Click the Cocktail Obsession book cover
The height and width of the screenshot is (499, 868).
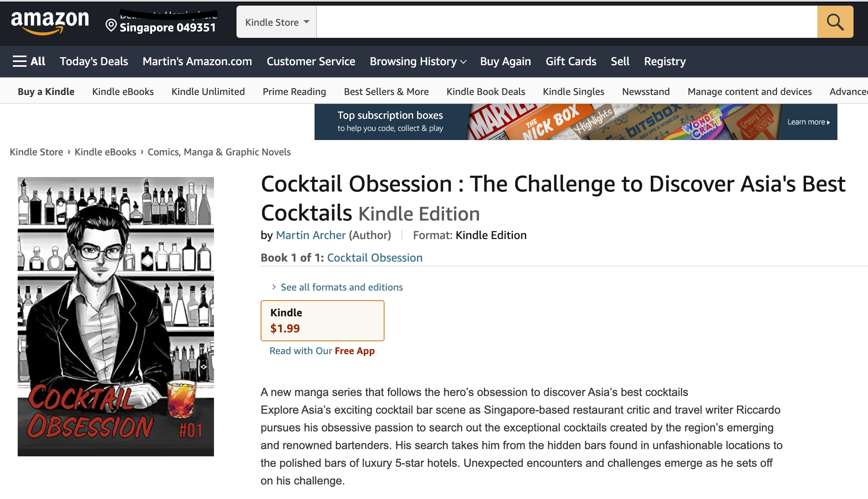click(x=116, y=316)
